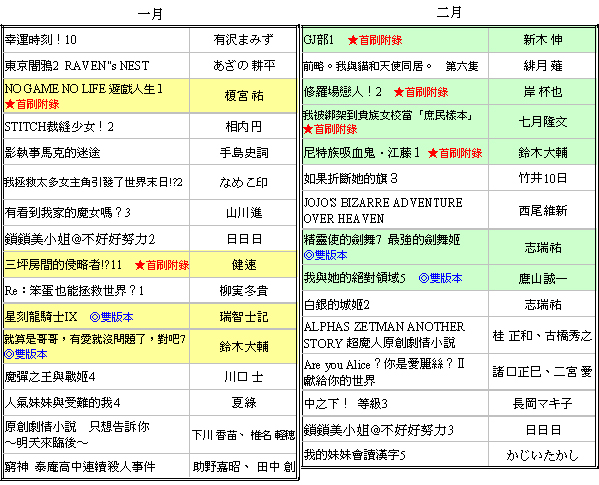Click 就算是哥哥，有愛就沒問題了 title
This screenshot has height=485, width=599.
(95, 339)
